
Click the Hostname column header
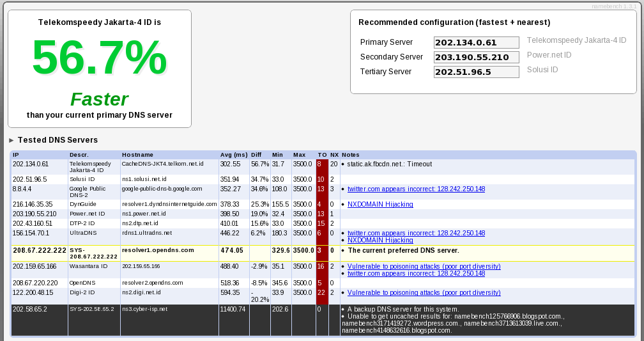pos(137,155)
